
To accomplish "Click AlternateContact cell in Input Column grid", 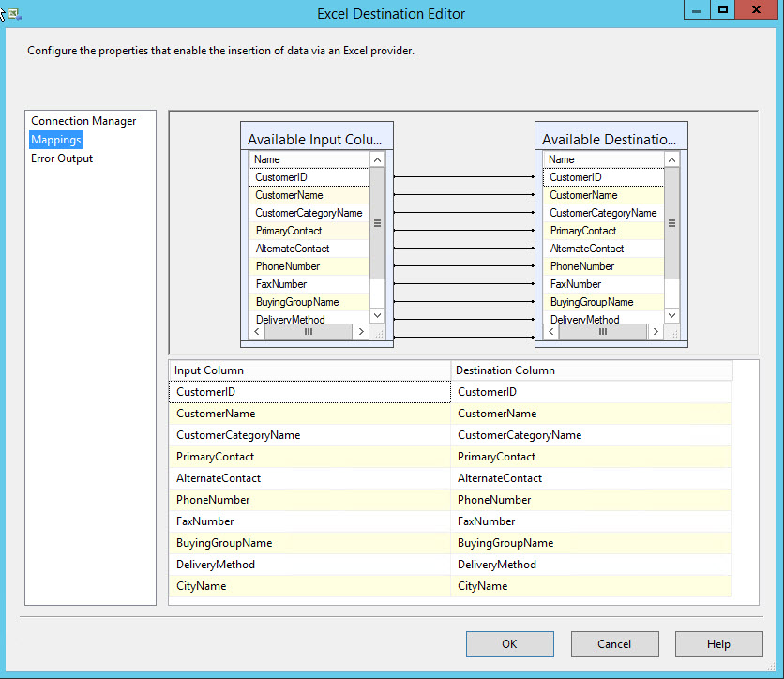I will [x=310, y=478].
